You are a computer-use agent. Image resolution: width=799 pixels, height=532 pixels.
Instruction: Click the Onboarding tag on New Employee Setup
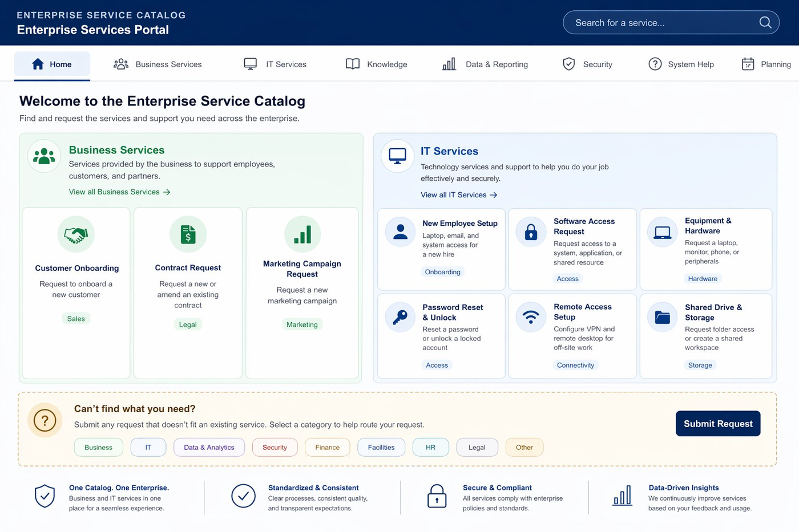[x=442, y=272]
